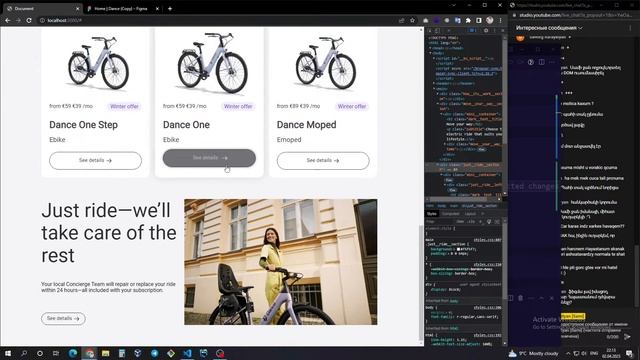
Task: Open YouTube chat three-dot options
Action: tap(630, 28)
